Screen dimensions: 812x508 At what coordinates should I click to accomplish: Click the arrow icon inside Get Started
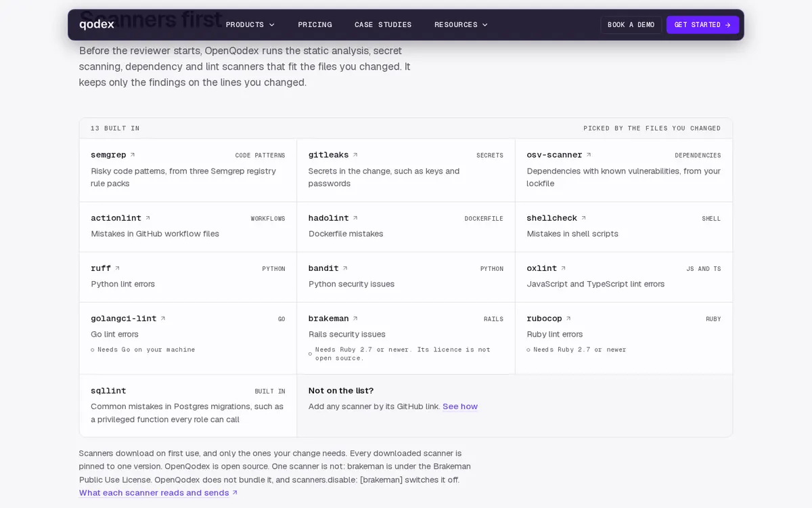pyautogui.click(x=728, y=25)
